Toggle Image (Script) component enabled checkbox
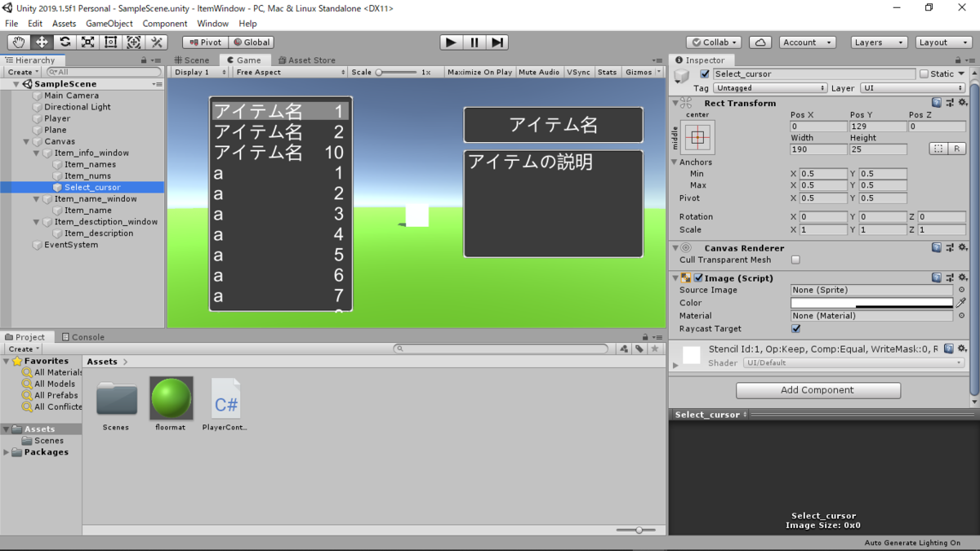Image resolution: width=980 pixels, height=551 pixels. tap(698, 278)
